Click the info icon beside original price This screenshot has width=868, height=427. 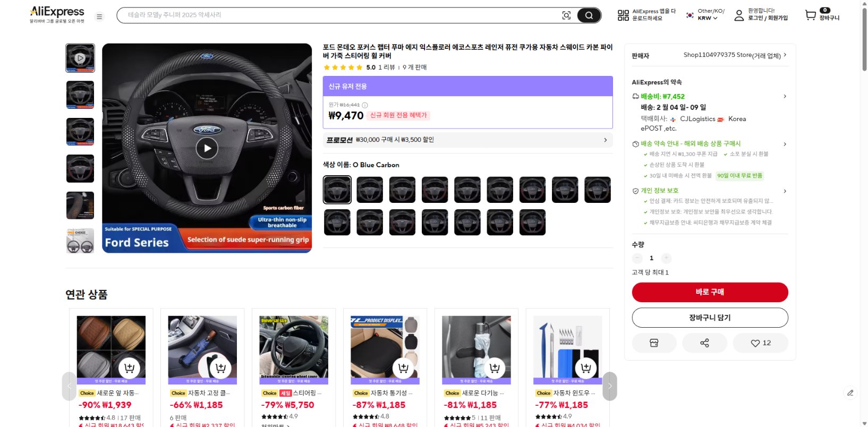tap(365, 105)
